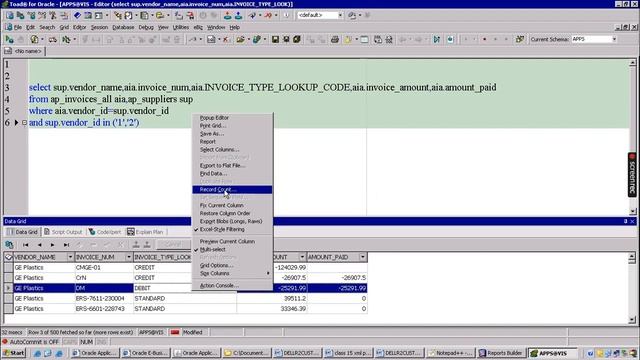Go to the first record in the grid
Viewport: 640px width, 360px height.
click(25, 245)
